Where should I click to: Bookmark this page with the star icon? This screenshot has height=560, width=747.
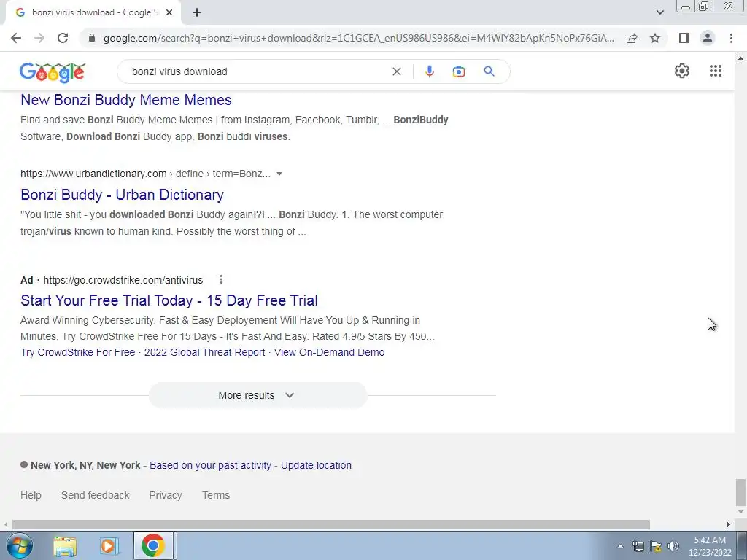click(x=655, y=38)
